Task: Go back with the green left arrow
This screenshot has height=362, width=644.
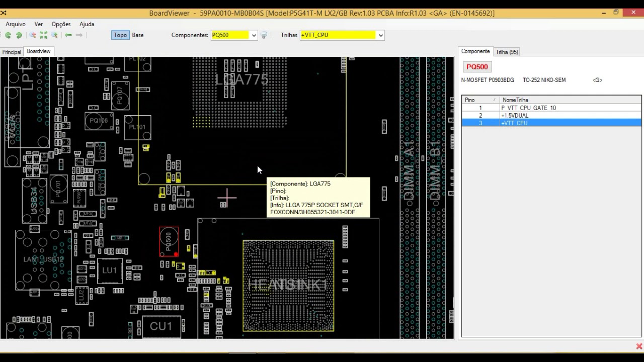Action: tap(68, 35)
